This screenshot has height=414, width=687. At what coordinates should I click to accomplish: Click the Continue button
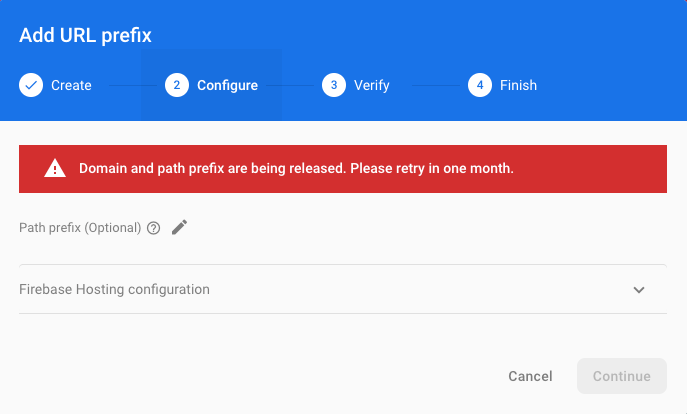coord(622,376)
